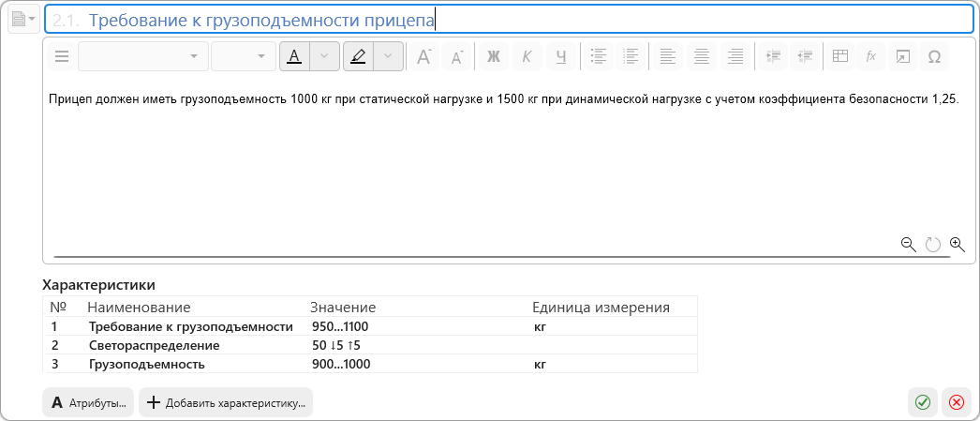Align text to the center
Viewport: 980px width, 421px height.
tap(700, 57)
